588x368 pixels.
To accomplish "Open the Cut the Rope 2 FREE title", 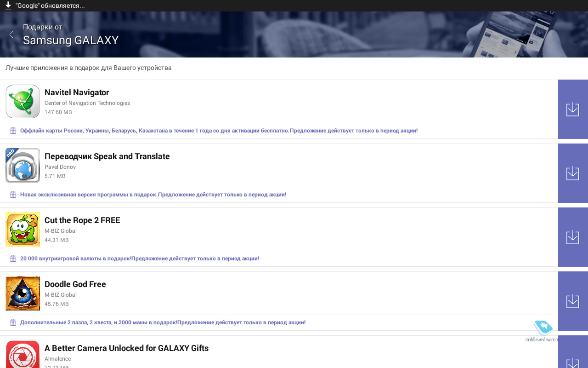I will pyautogui.click(x=82, y=220).
